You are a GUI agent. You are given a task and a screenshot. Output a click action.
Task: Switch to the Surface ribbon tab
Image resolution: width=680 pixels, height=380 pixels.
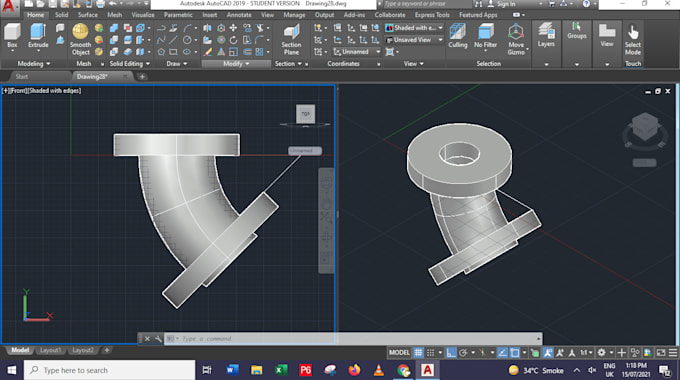pos(88,15)
